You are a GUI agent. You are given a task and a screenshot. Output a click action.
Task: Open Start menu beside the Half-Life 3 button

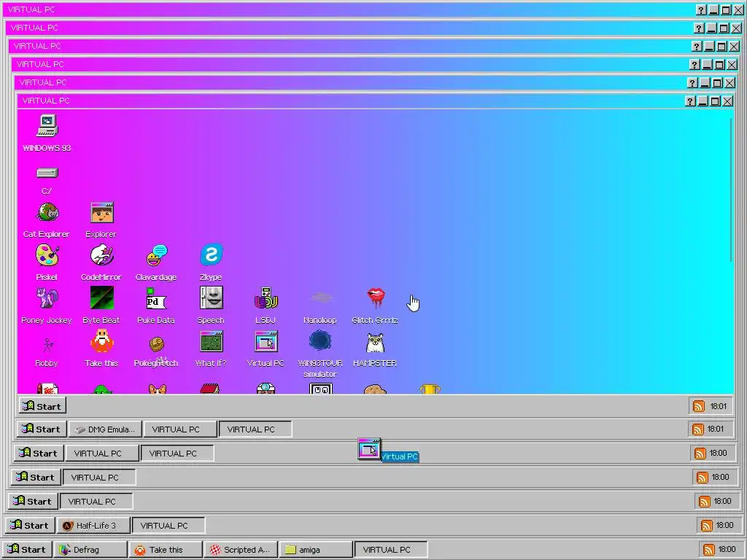click(x=29, y=525)
